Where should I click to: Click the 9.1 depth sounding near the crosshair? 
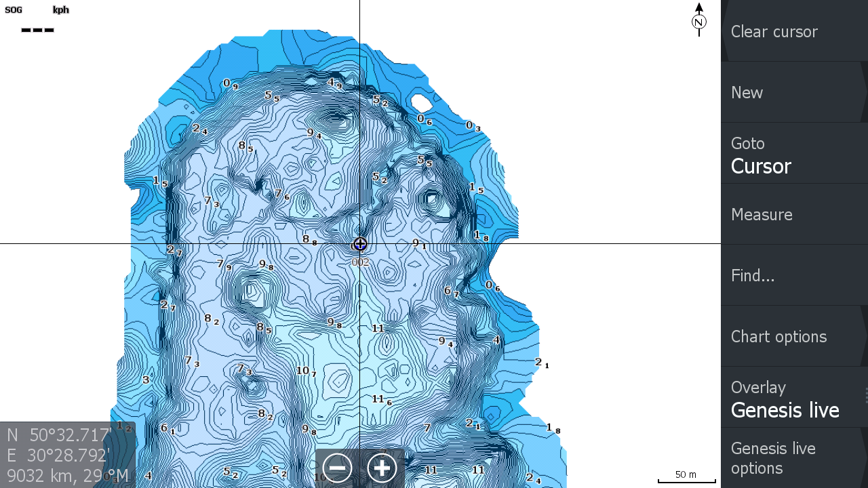[419, 243]
